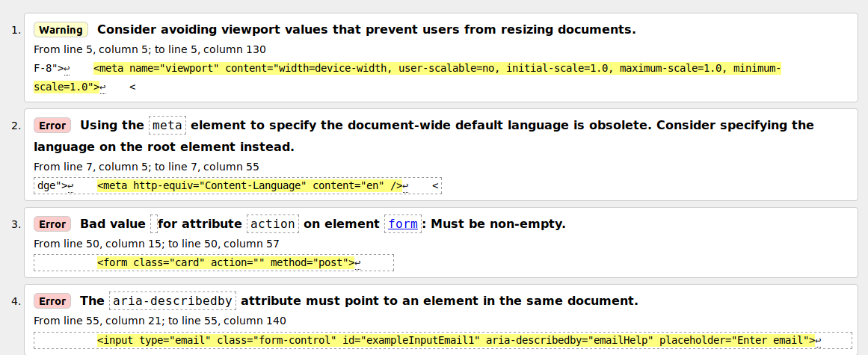The width and height of the screenshot is (868, 355).
Task: Click the highlighted Content-Language meta tag code
Action: click(x=250, y=185)
